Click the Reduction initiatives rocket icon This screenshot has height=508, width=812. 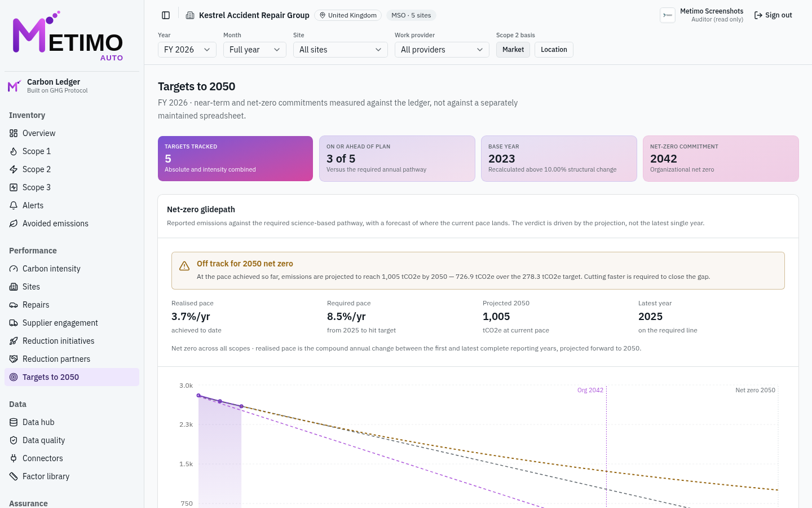pos(14,341)
